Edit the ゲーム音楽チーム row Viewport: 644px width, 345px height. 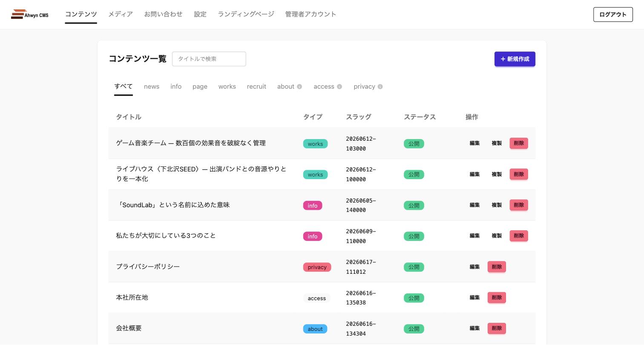474,143
